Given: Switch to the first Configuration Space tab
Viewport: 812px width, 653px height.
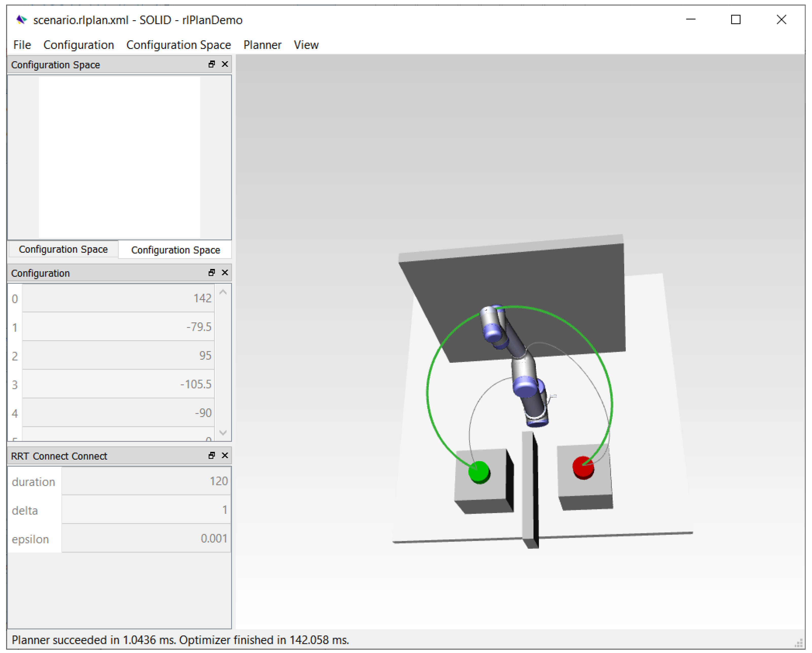Looking at the screenshot, I should click(63, 249).
